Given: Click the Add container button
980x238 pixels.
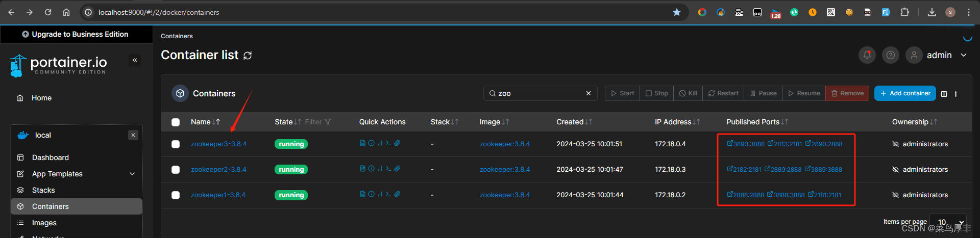Looking at the screenshot, I should tap(904, 93).
